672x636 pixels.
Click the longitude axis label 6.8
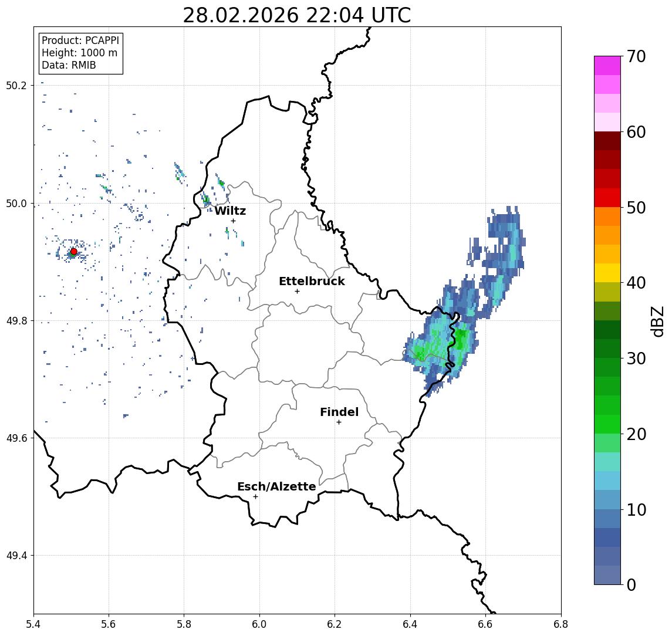click(560, 624)
